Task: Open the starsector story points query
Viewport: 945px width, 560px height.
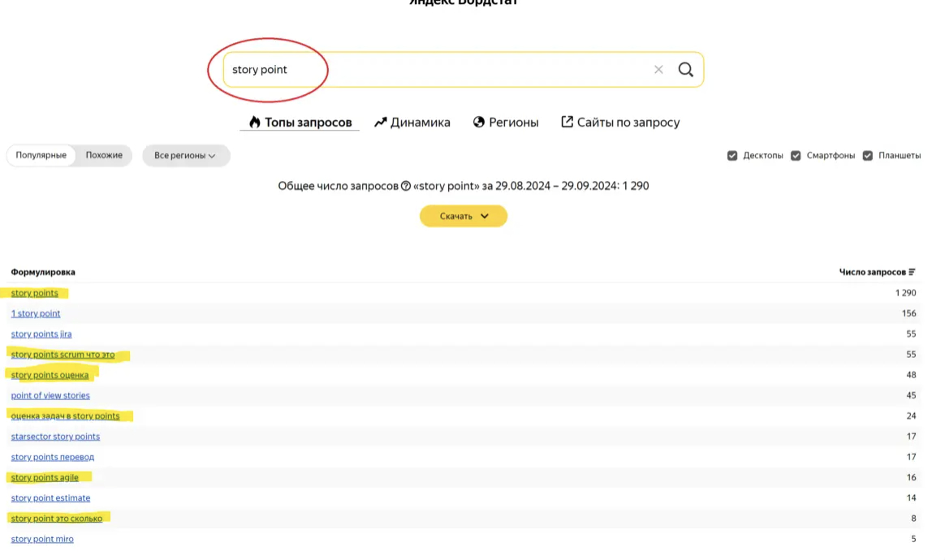Action: point(55,437)
